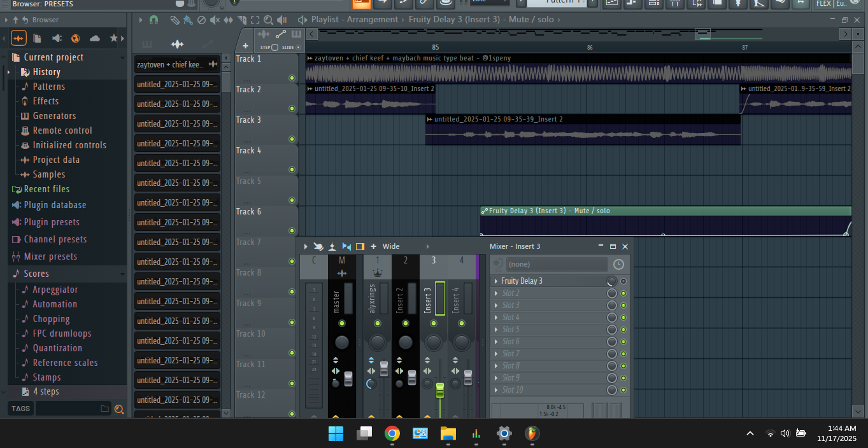
Task: Click the scroll down arrow in the clip picker scrollbar
Action: point(225,413)
